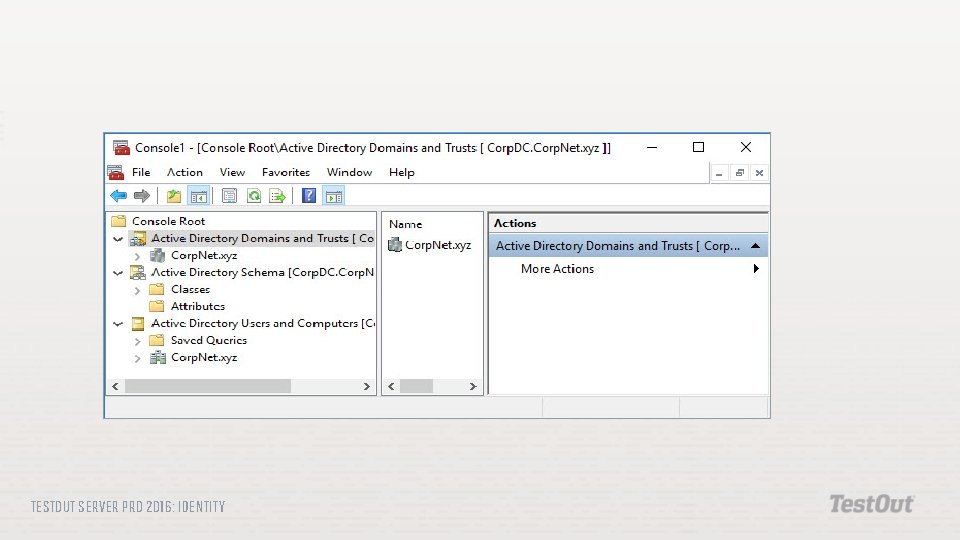Image resolution: width=960 pixels, height=540 pixels.
Task: Click the CorpNet.xyz icon in the Name pane
Action: pyautogui.click(x=395, y=245)
